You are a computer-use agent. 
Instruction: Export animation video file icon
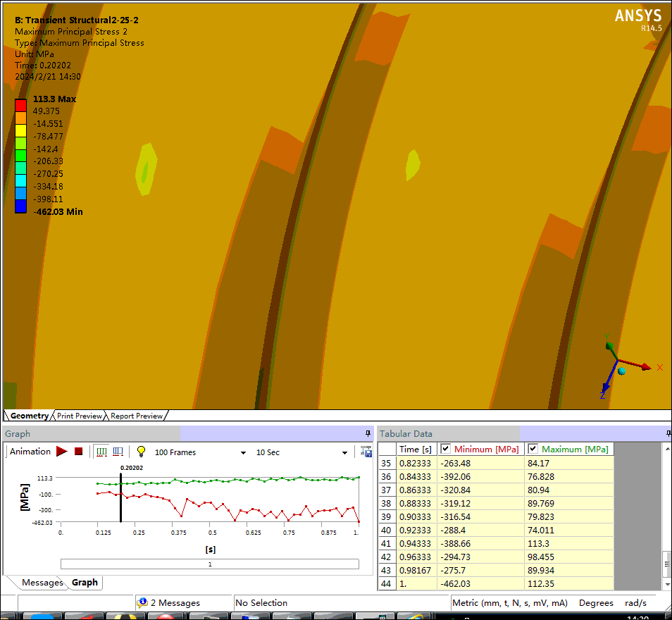coord(366,452)
